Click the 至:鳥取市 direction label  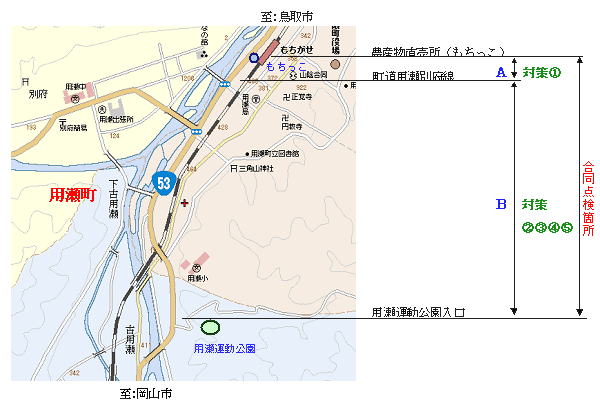coord(284,16)
